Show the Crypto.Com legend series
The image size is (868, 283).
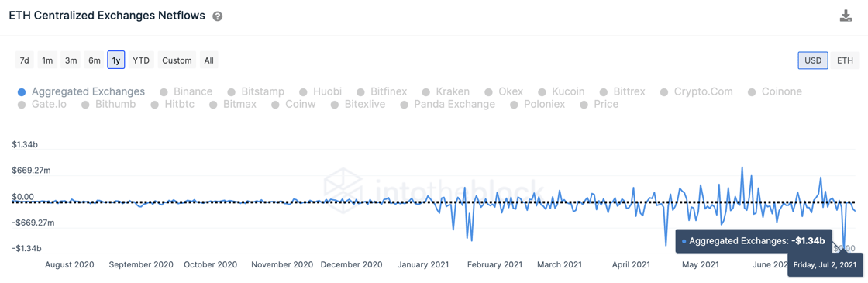697,91
